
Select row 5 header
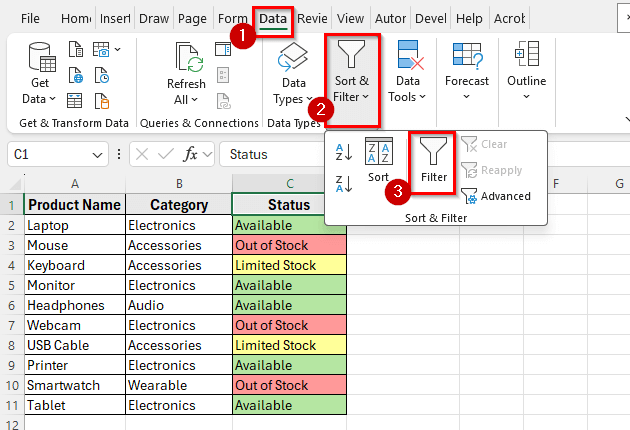point(12,285)
